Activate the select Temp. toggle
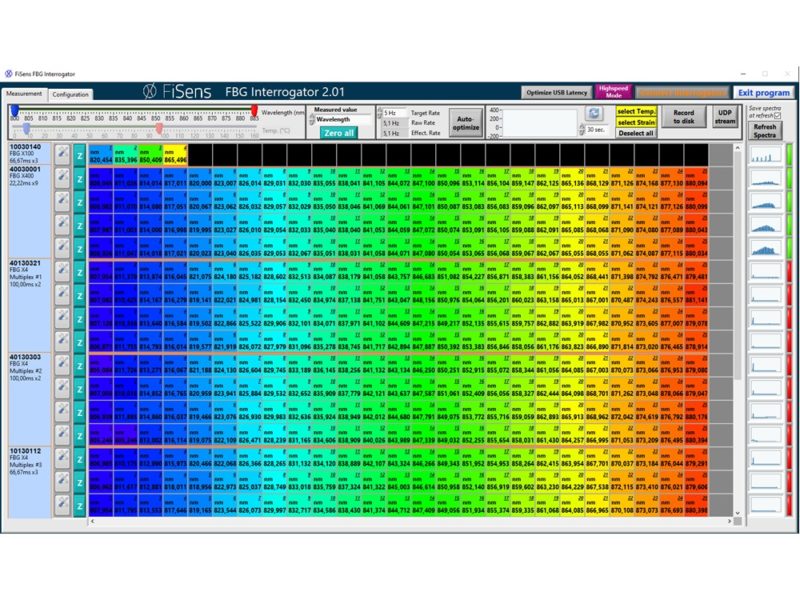800x600 pixels. (x=636, y=110)
